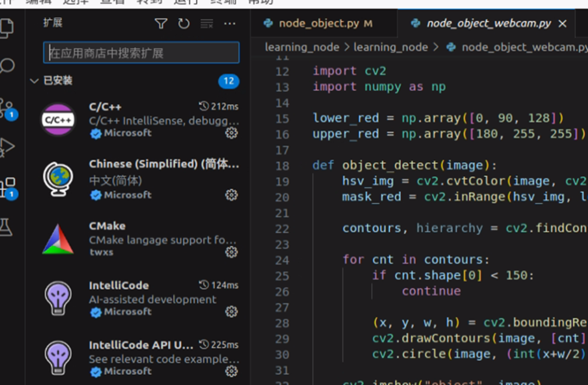Open Chinese (Simplified) extension title
The width and height of the screenshot is (588, 385).
pyautogui.click(x=164, y=164)
